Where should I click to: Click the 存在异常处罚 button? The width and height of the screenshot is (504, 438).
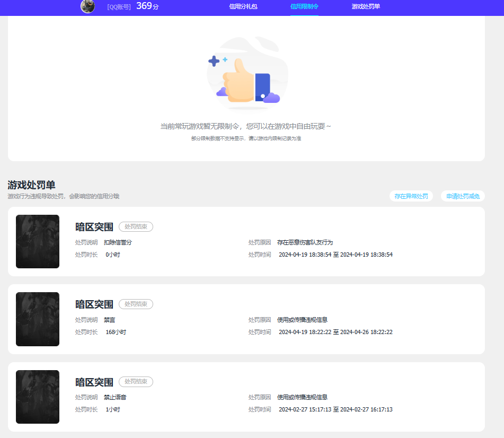point(411,196)
